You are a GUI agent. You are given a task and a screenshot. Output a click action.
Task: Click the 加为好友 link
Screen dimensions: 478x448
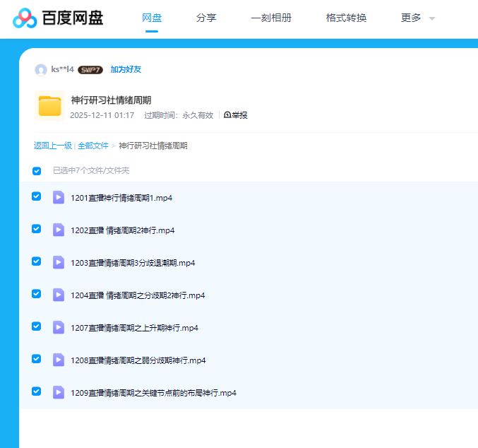click(x=126, y=69)
